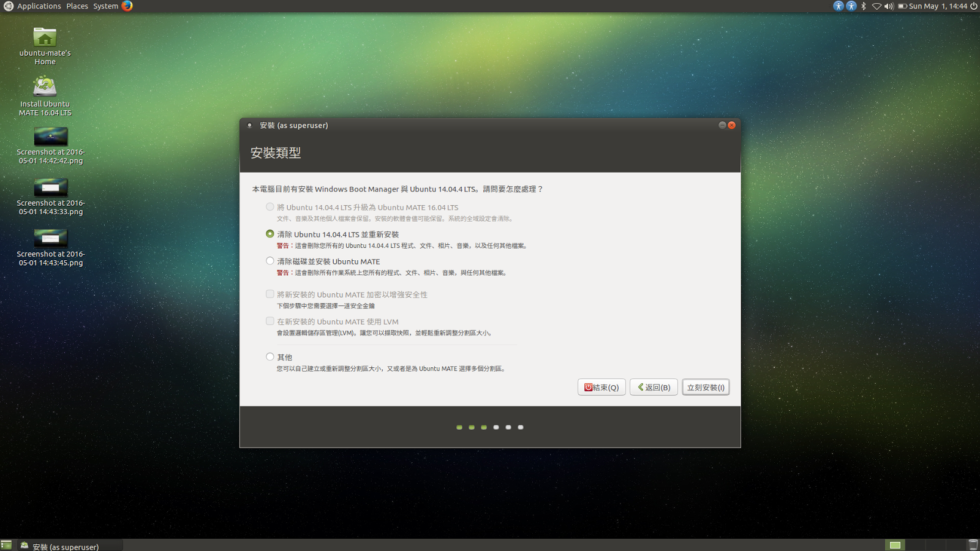The image size is (980, 551).
Task: Open the Wi-Fi network indicator
Action: pos(876,6)
